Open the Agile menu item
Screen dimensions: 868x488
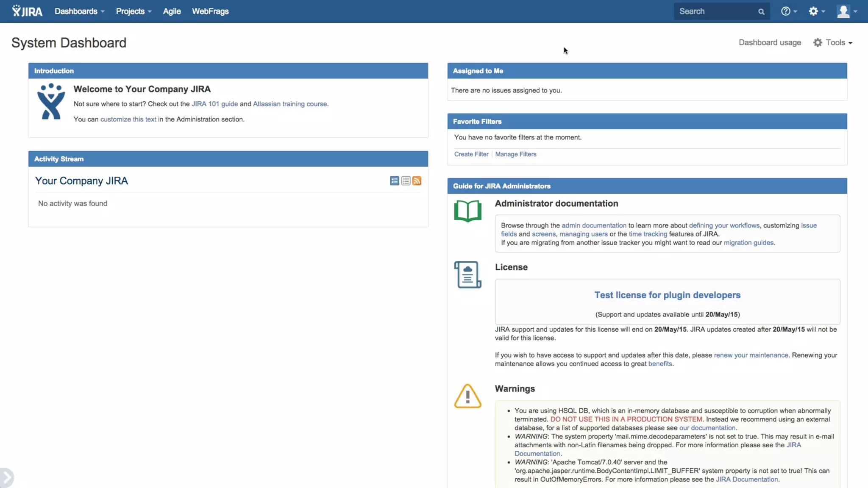pyautogui.click(x=172, y=11)
